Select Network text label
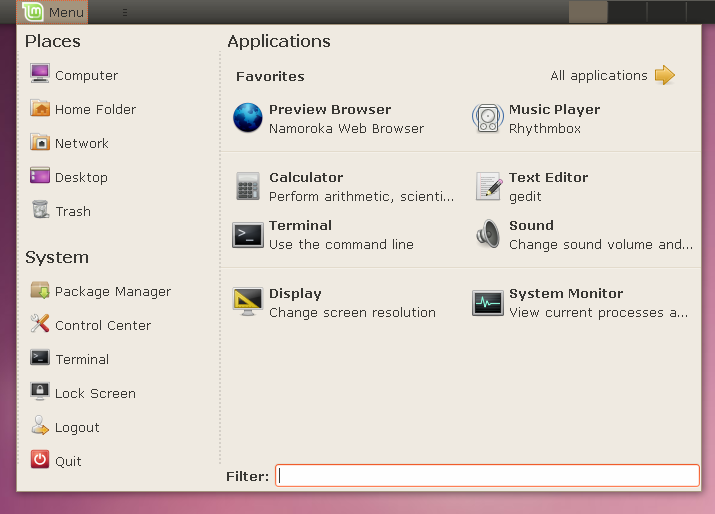 click(x=82, y=143)
